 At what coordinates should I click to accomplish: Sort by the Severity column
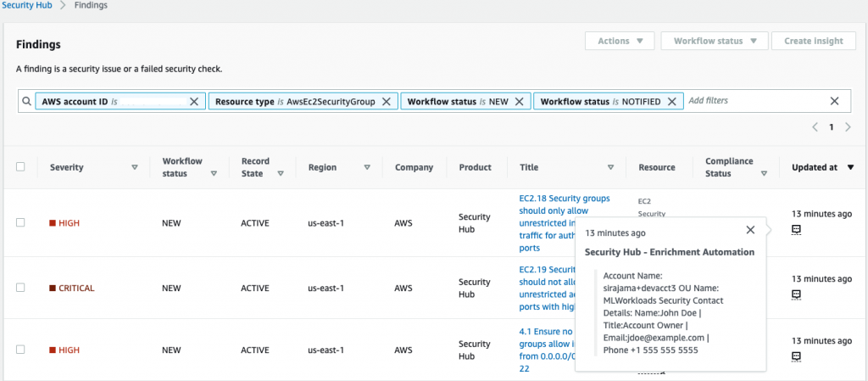point(135,167)
